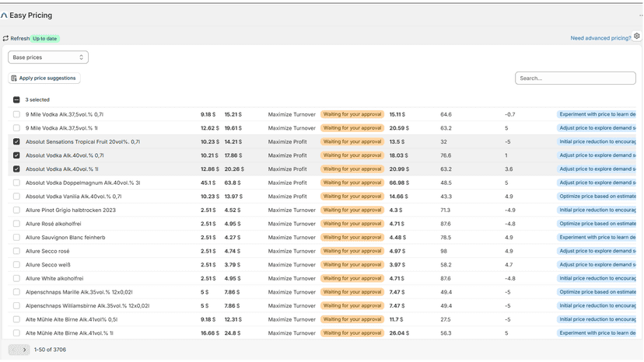Click product name Absolut Vodka Doppelmagnum Alk.40vol.% 3l
The width and height of the screenshot is (644, 362).
coord(83,183)
